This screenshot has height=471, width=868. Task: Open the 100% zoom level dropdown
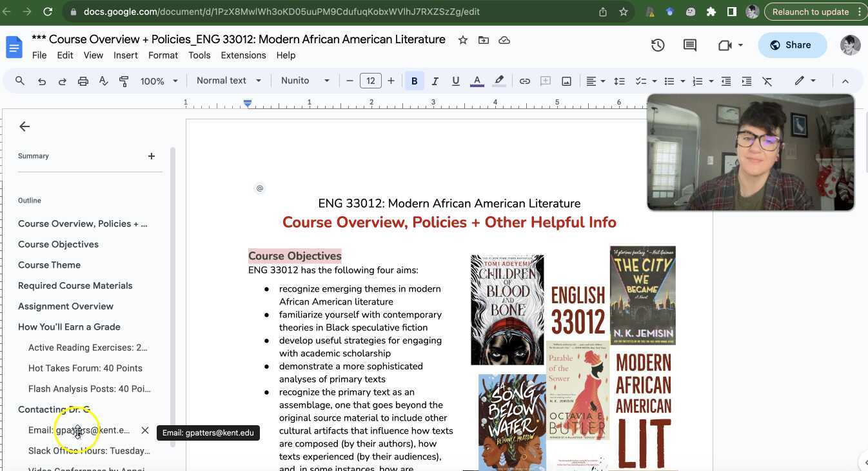[159, 81]
